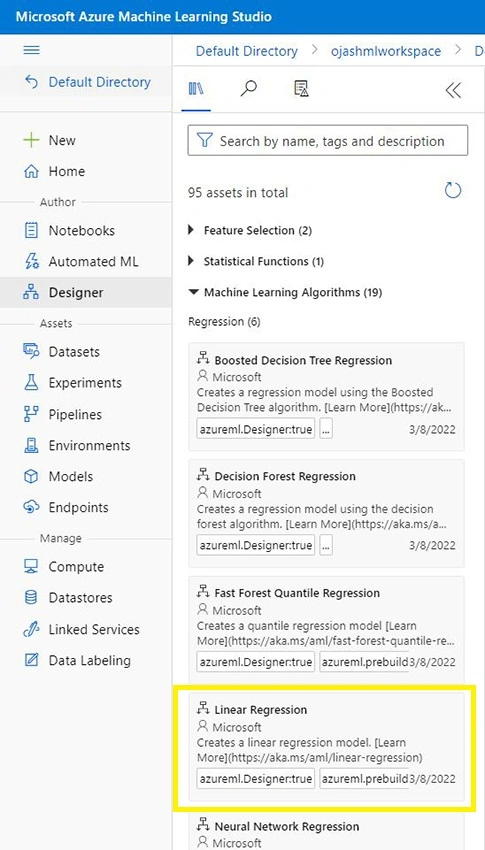
Task: Show more tags on Boosted Decision Tree
Action: click(x=326, y=430)
